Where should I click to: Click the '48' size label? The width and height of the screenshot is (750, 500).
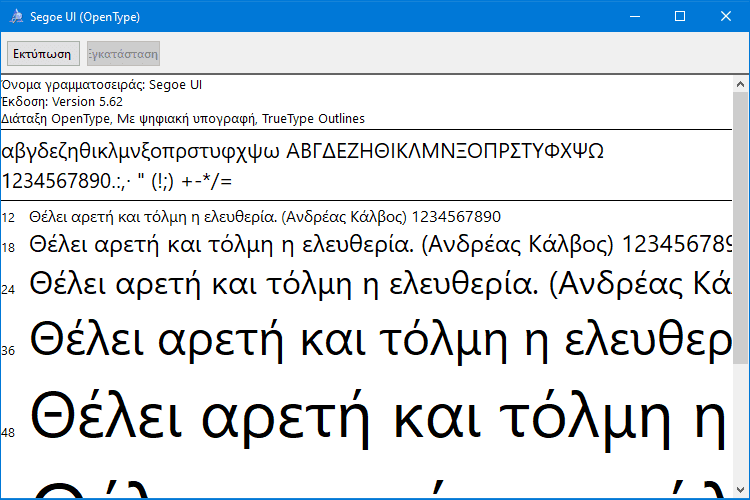[x=8, y=433]
